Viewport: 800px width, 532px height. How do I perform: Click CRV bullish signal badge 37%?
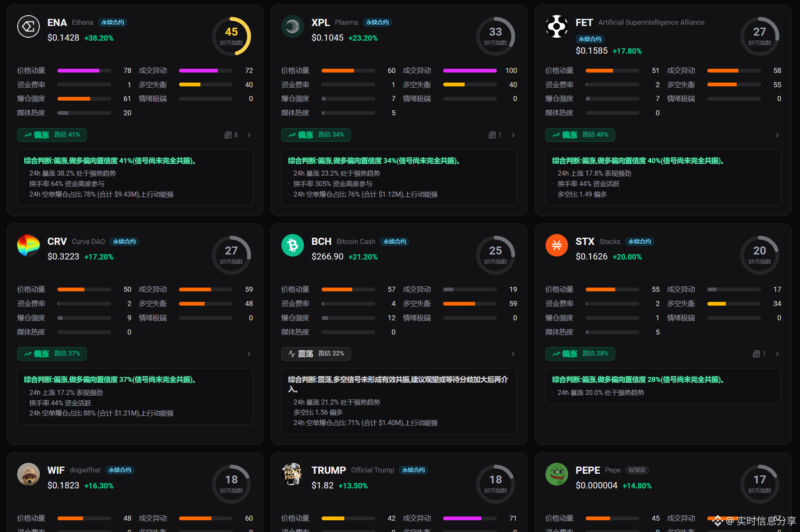click(52, 354)
